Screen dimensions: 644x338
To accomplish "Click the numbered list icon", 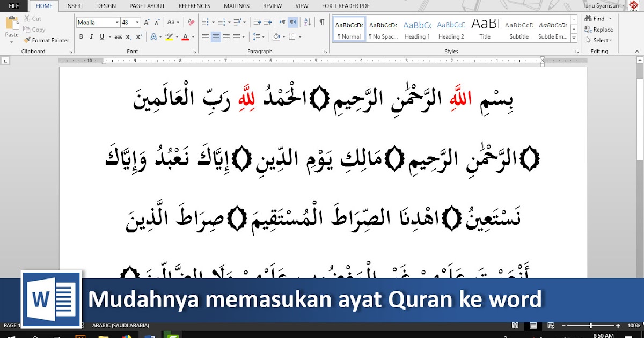I will 222,23.
